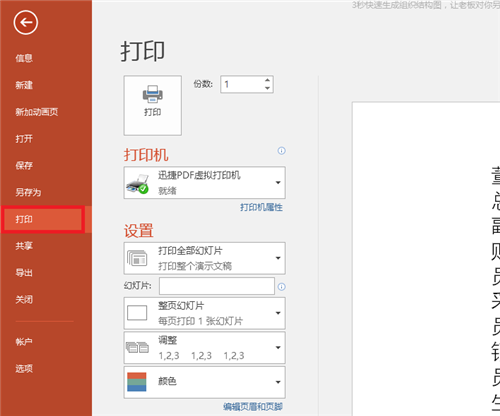Click the 幻灯片 range input field
Viewport: 500px width, 416px height.
(217, 286)
